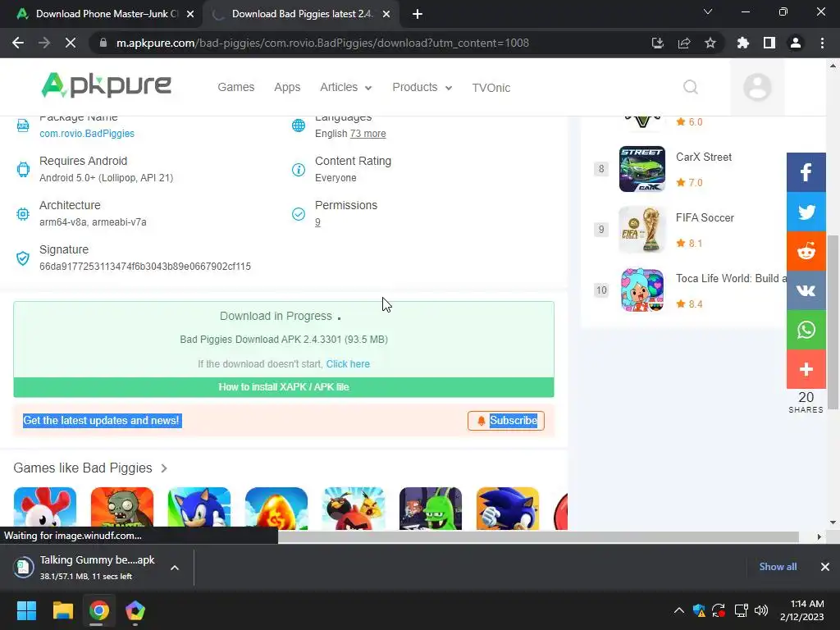The height and width of the screenshot is (630, 840).
Task: Click the horizontal page scrollbar
Action: coord(538,536)
